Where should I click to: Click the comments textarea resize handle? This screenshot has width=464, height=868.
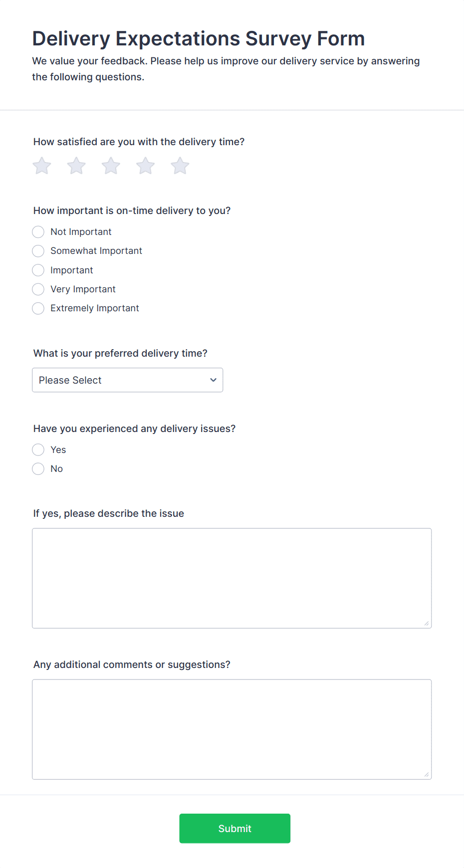(427, 774)
